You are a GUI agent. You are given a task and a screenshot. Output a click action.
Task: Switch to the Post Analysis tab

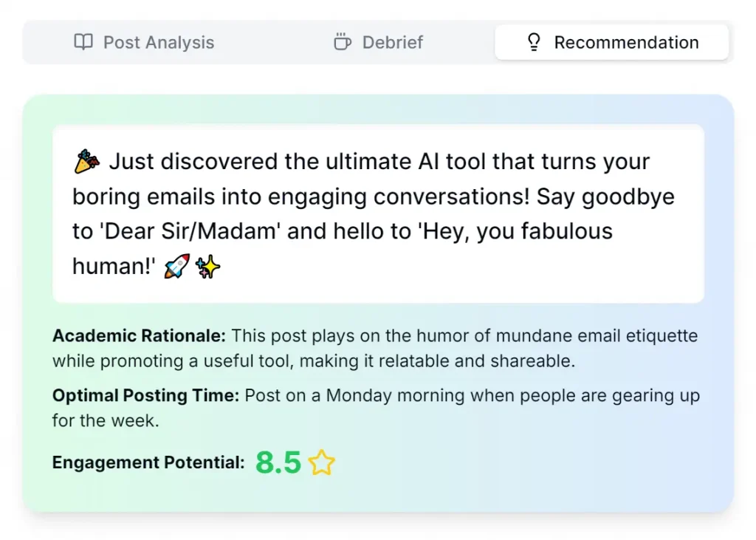[x=158, y=42]
